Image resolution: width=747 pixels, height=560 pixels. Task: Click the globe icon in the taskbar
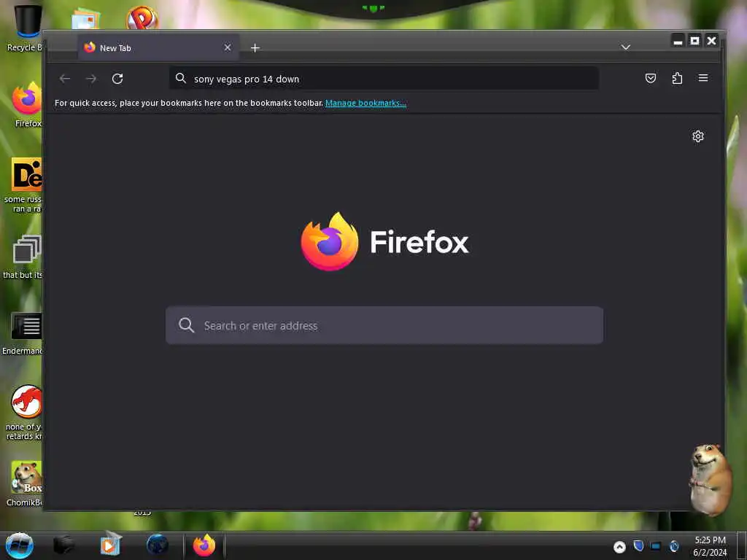[158, 545]
